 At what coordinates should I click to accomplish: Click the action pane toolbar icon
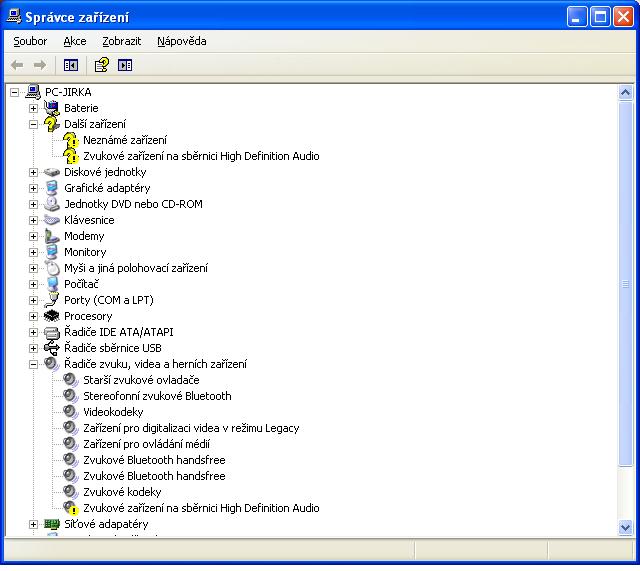125,65
